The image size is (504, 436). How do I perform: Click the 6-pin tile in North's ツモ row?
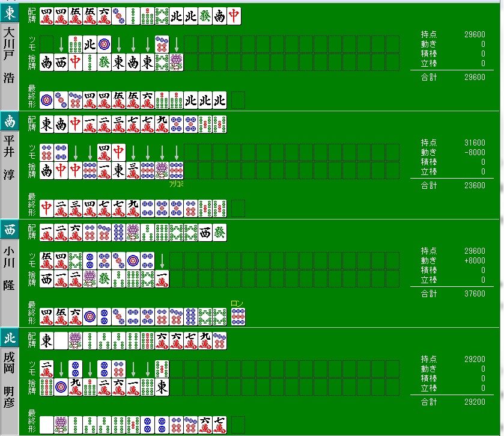pos(118,369)
